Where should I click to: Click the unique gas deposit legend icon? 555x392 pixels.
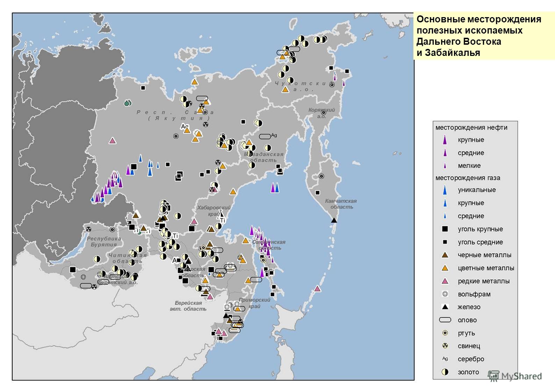click(x=445, y=190)
